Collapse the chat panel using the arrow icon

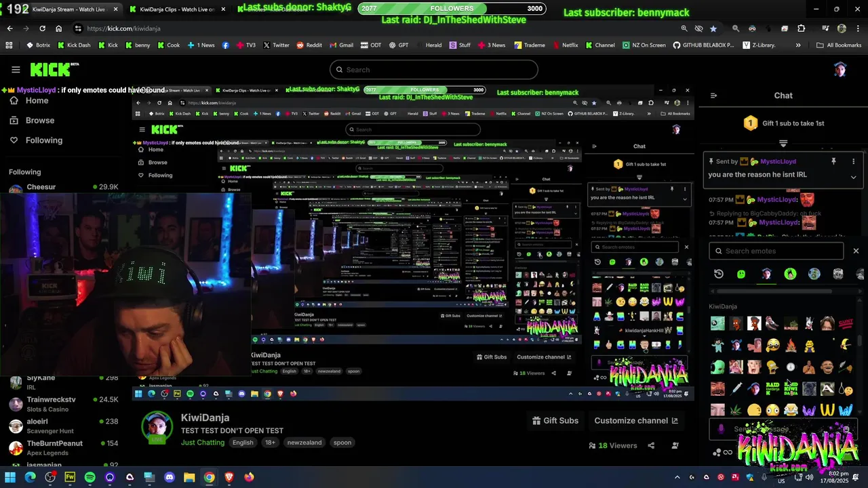point(713,96)
